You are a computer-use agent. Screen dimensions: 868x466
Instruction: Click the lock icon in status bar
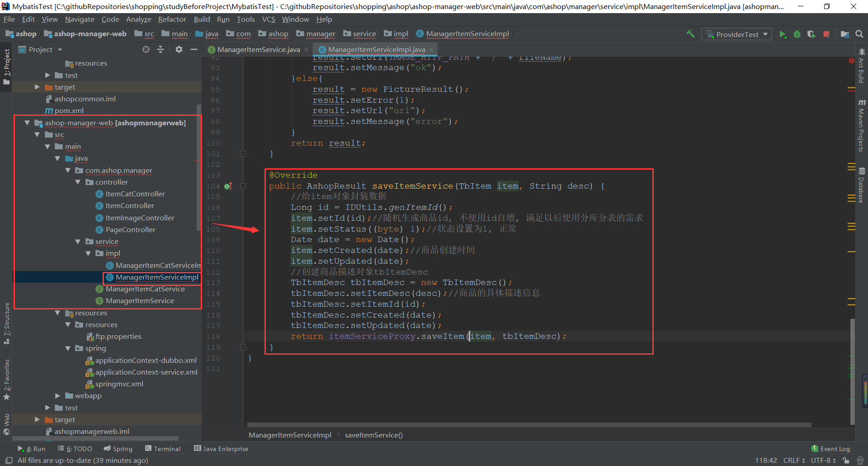[846, 461]
